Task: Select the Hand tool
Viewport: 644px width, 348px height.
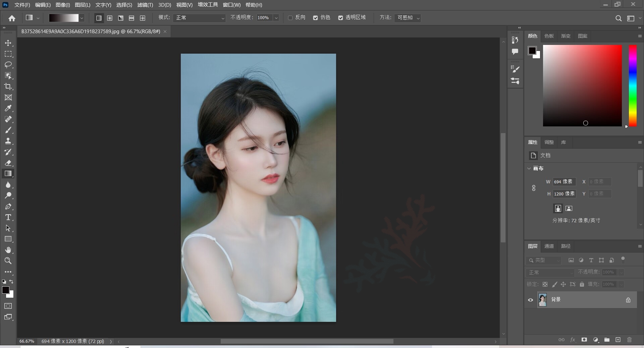Action: 8,250
